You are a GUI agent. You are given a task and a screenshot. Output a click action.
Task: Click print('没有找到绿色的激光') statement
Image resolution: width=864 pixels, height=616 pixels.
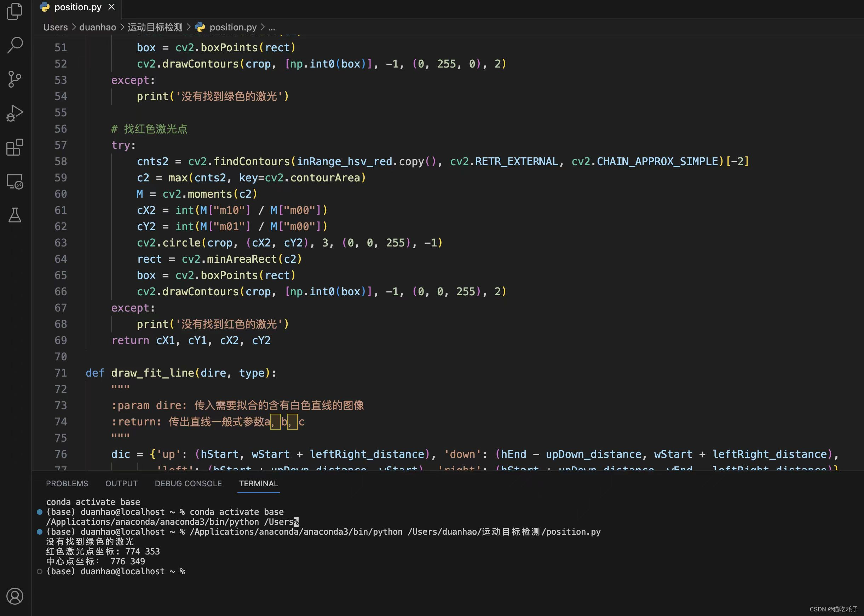(213, 96)
